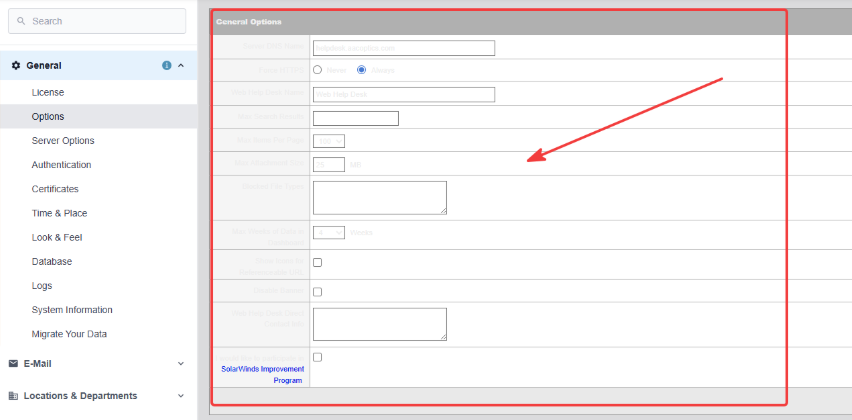Screen dimensions: 852x420
Task: Click the gear icon beside General
Action: click(x=15, y=65)
